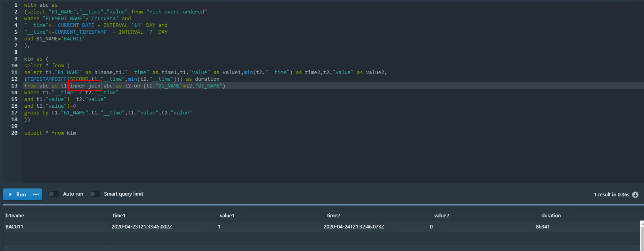Click CURRENT_TIMESTAMP on line 5
This screenshot has height=251, width=644.
(x=80, y=32)
